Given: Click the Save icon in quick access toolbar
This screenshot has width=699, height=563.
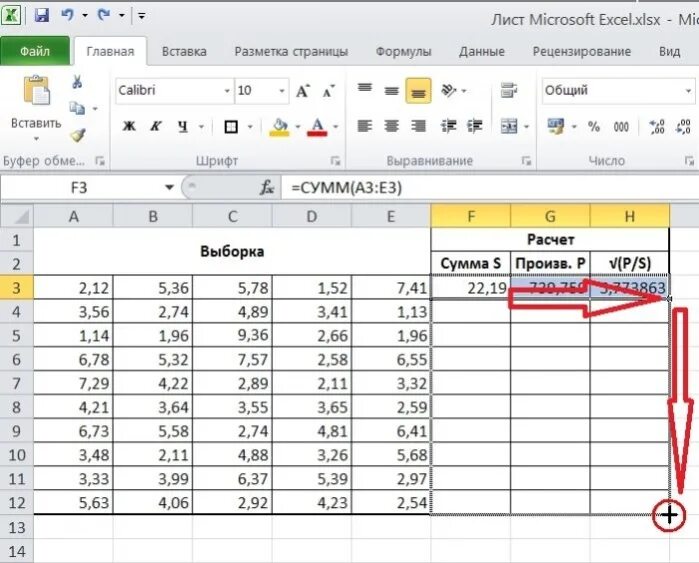Looking at the screenshot, I should click(x=42, y=16).
